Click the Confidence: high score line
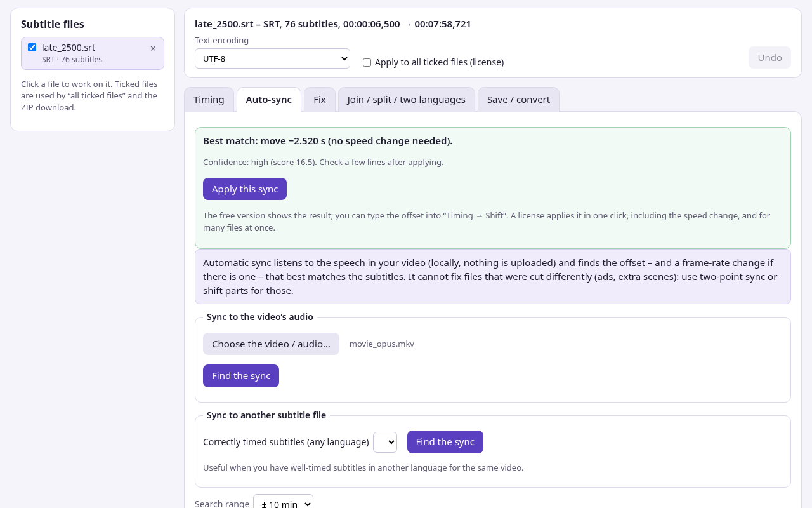Screen dimensions: 812x508 pyautogui.click(x=323, y=163)
